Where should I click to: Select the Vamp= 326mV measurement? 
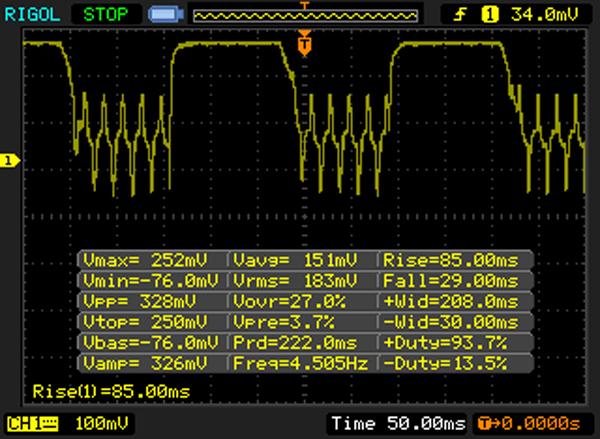tap(145, 363)
